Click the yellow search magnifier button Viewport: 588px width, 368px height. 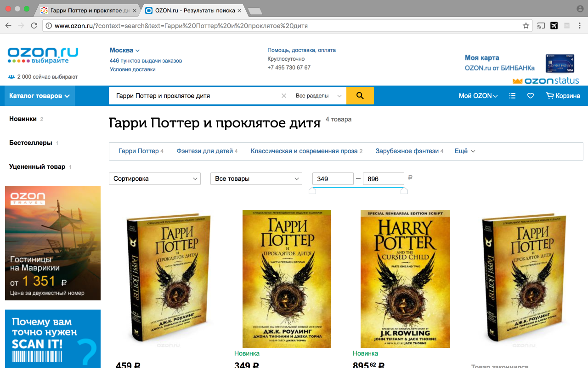coord(360,96)
